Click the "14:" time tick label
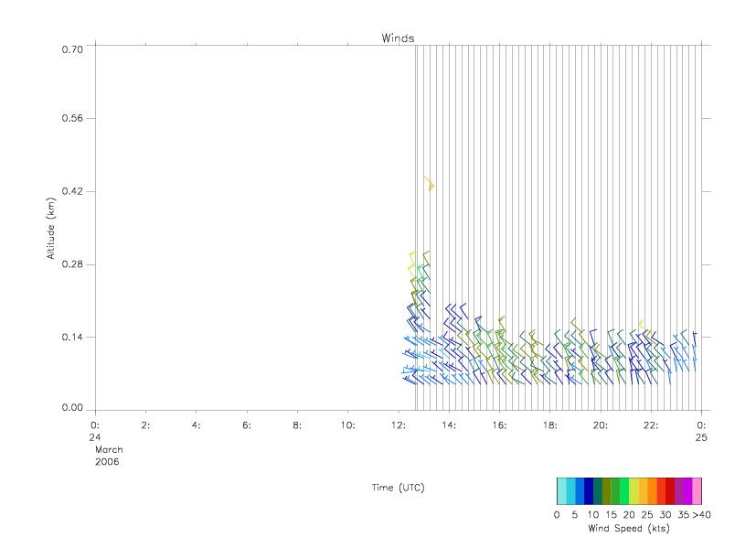756x559 pixels. click(449, 425)
